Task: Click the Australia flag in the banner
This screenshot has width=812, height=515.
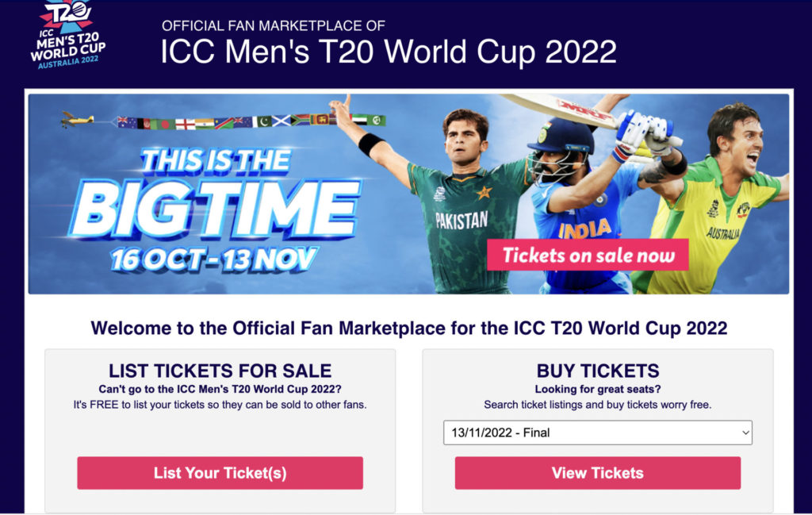Action: 128,122
